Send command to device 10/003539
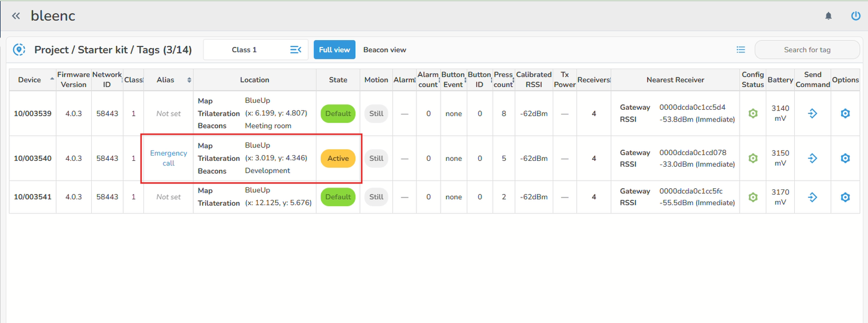This screenshot has height=323, width=868. tap(812, 114)
